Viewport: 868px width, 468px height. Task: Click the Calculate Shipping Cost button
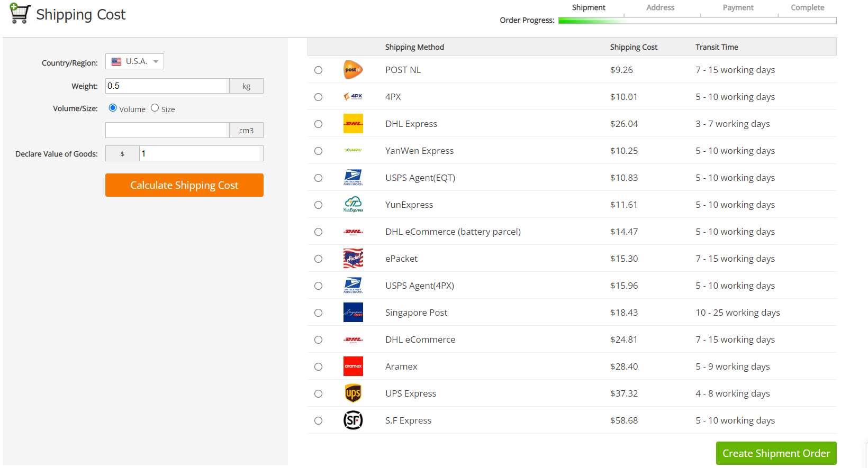[x=184, y=185]
